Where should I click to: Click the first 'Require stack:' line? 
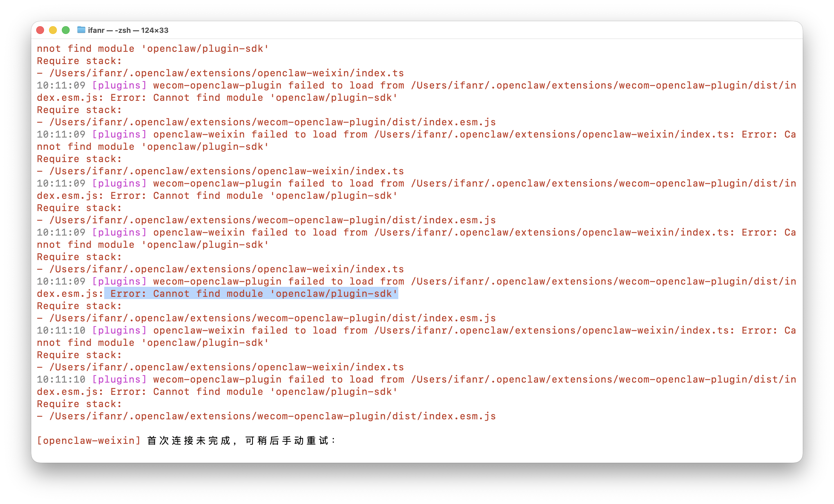tap(79, 61)
